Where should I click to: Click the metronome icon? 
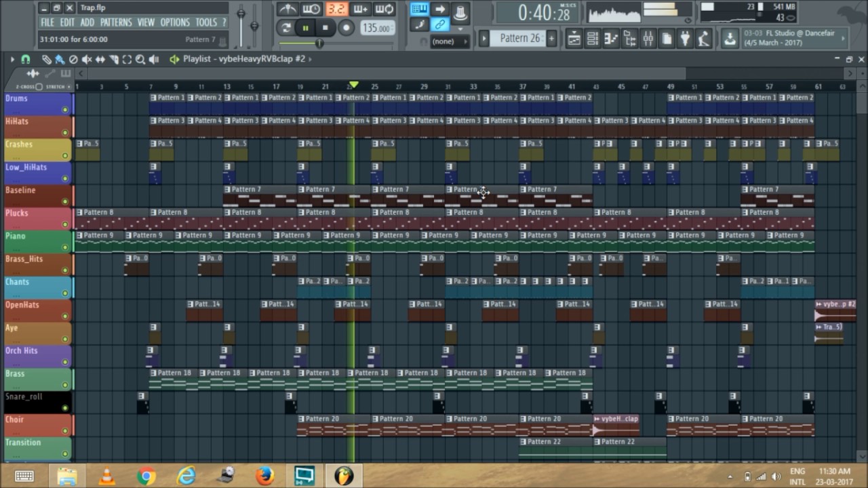(288, 9)
